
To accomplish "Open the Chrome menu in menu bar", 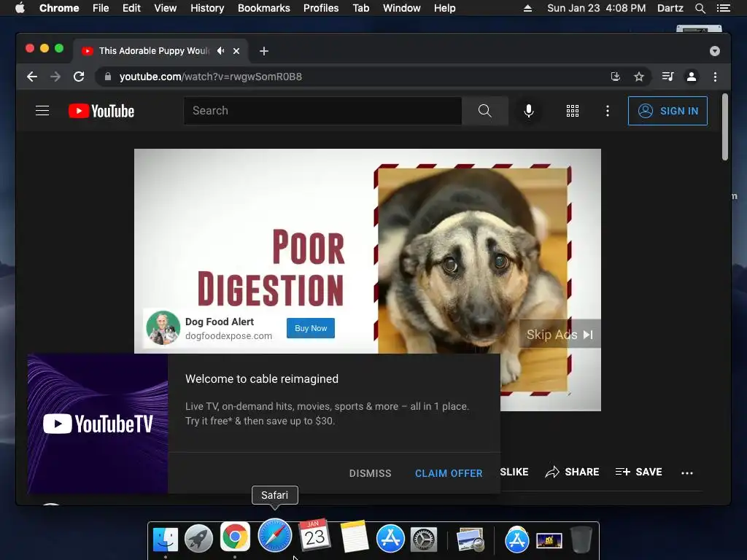I will (x=59, y=8).
